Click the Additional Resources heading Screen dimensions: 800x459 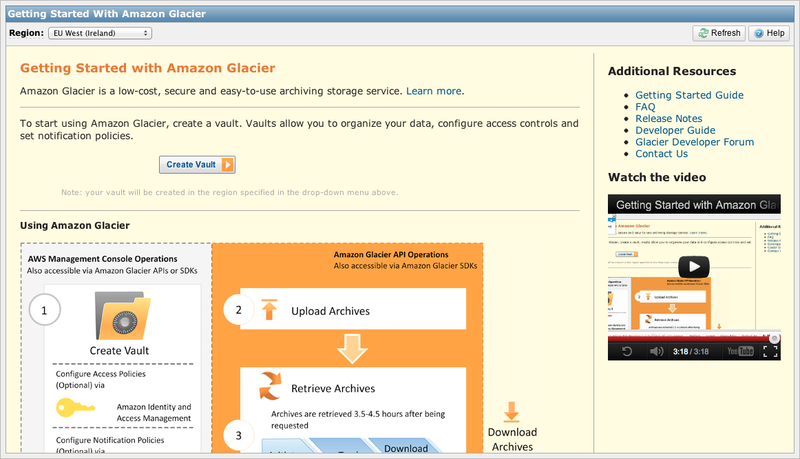tap(671, 71)
